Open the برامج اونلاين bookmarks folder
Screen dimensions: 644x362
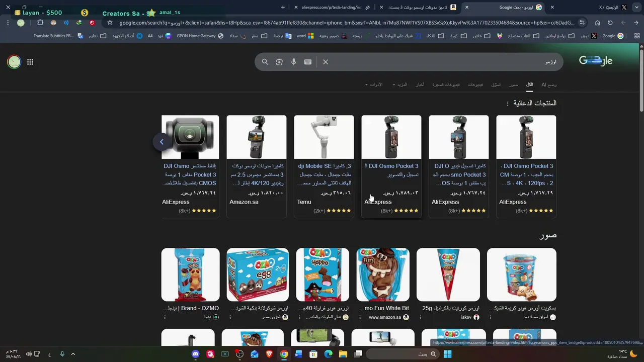tap(559, 36)
